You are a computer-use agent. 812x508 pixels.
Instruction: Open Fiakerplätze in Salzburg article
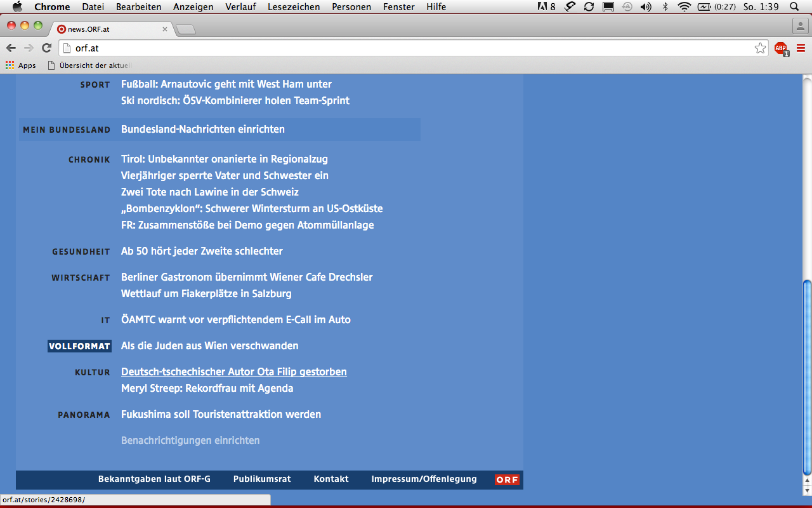[206, 293]
